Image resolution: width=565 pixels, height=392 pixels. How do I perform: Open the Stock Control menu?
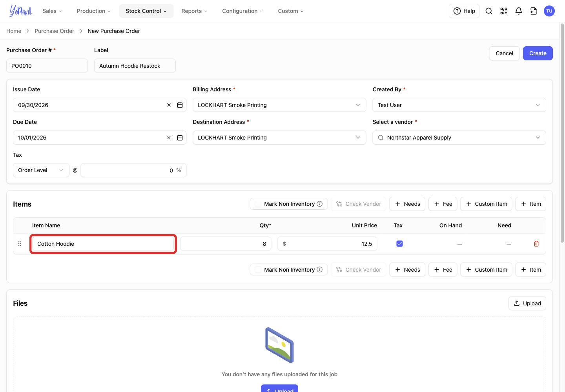(x=146, y=11)
